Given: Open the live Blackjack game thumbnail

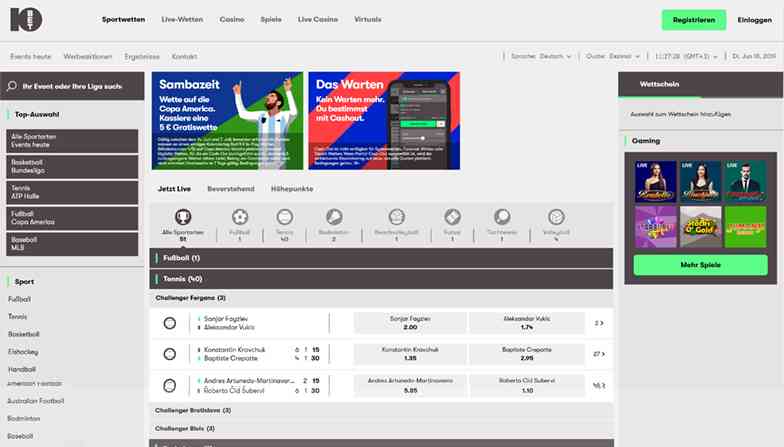Looking at the screenshot, I should pos(700,182).
